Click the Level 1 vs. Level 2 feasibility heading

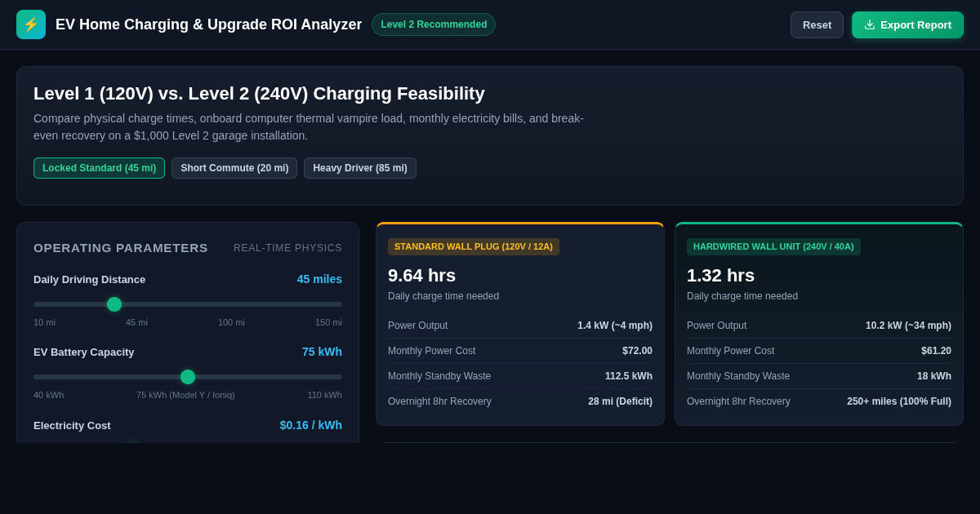[x=259, y=94]
